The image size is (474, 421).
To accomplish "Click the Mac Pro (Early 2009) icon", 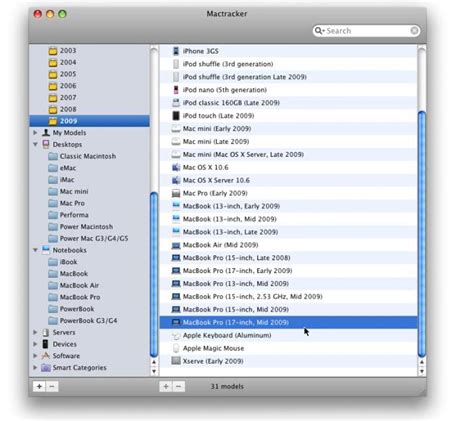I will click(x=176, y=193).
